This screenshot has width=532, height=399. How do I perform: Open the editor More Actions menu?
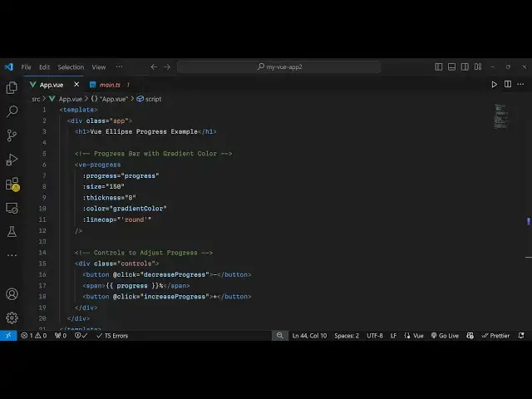520,84
